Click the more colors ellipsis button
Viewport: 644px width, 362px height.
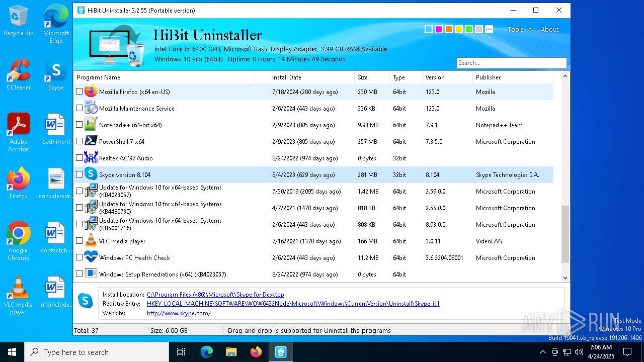coord(489,29)
